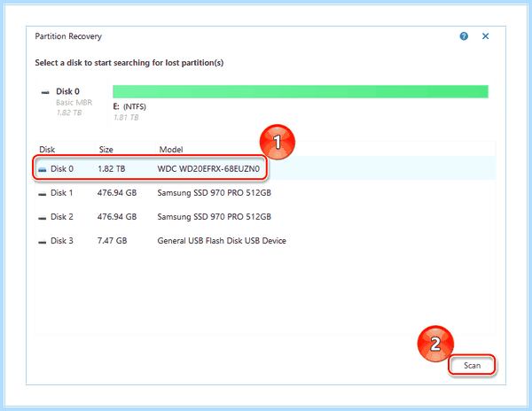Click the 1.81 TB partition size label
Screen dimensions: 532x411
[126, 118]
